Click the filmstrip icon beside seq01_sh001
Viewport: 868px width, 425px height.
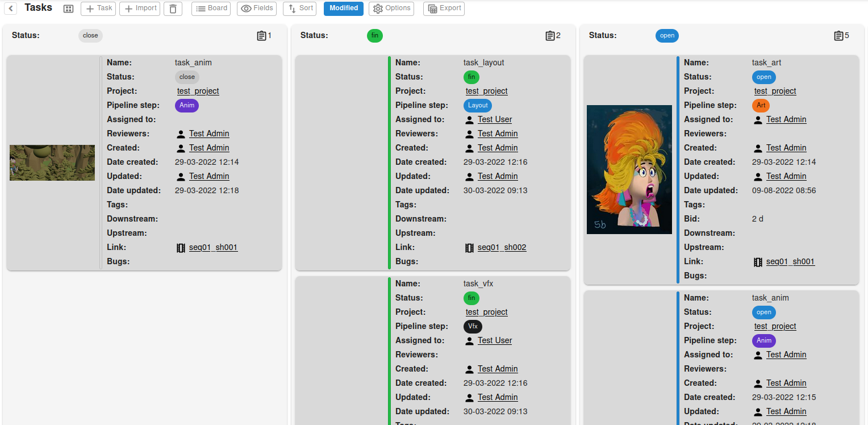pos(182,247)
